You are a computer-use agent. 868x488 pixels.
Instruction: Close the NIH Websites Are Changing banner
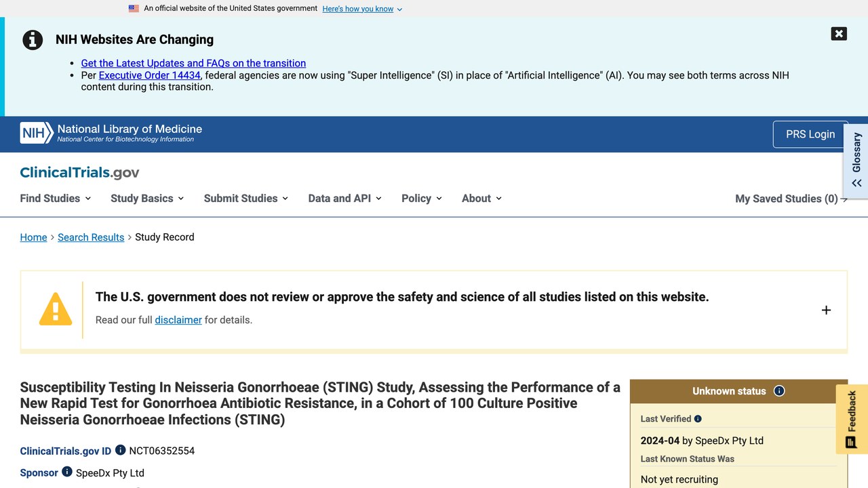839,34
